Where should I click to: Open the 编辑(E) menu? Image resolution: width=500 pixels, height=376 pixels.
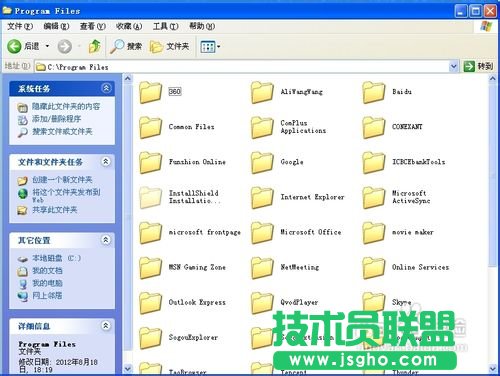point(56,26)
